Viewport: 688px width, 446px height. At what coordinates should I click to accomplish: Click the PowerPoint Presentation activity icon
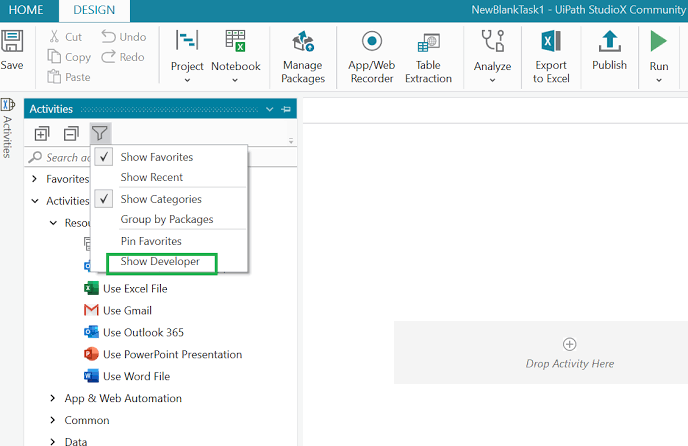click(91, 354)
